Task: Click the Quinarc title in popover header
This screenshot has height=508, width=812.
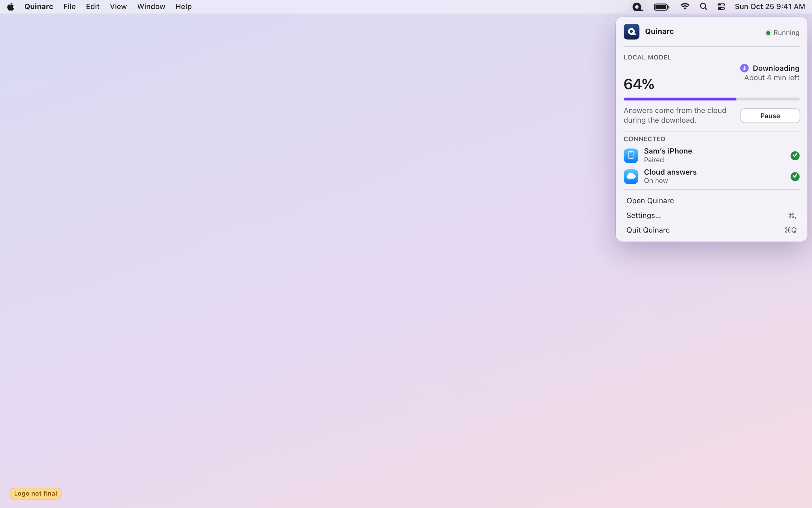Action: click(659, 32)
